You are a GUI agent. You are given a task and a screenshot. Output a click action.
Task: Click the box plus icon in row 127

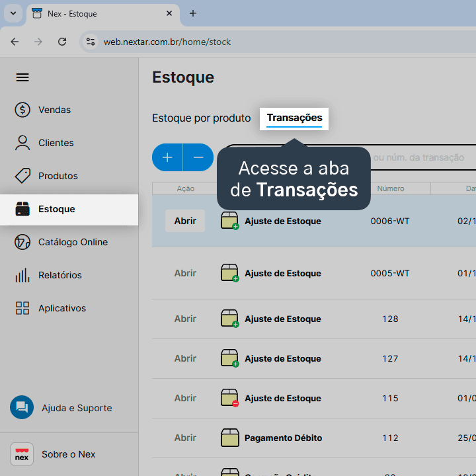click(x=230, y=358)
